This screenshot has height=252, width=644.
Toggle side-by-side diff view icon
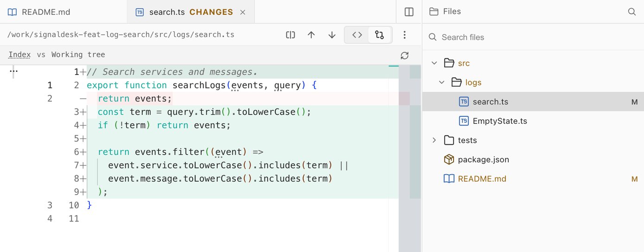(x=290, y=35)
